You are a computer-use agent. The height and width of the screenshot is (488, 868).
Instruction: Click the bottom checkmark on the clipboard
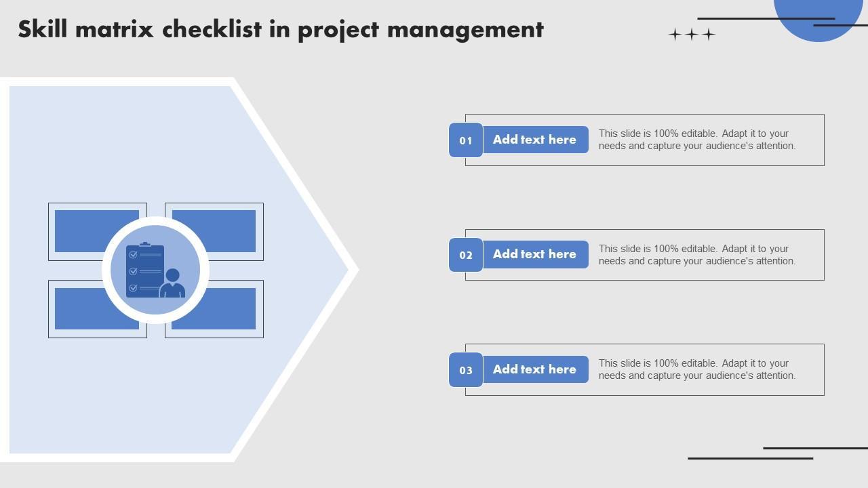click(133, 288)
